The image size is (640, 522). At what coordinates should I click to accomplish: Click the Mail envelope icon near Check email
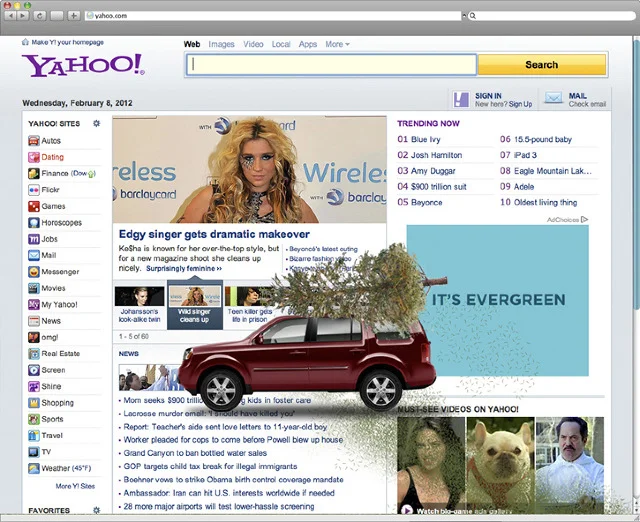[x=553, y=98]
